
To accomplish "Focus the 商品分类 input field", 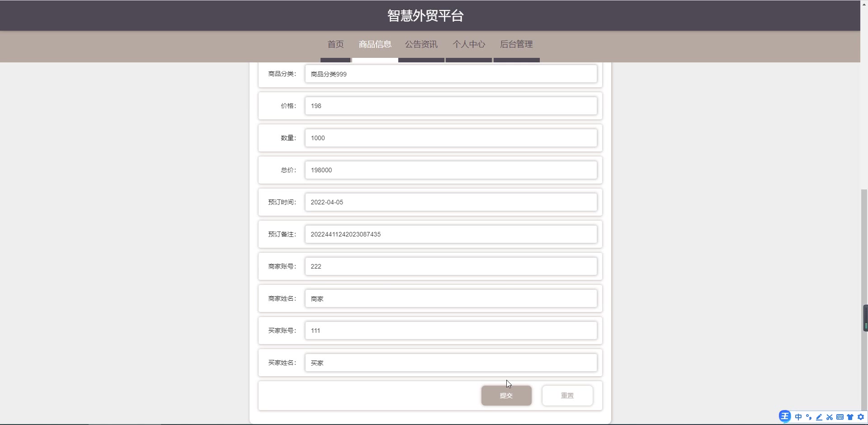I will click(x=451, y=74).
